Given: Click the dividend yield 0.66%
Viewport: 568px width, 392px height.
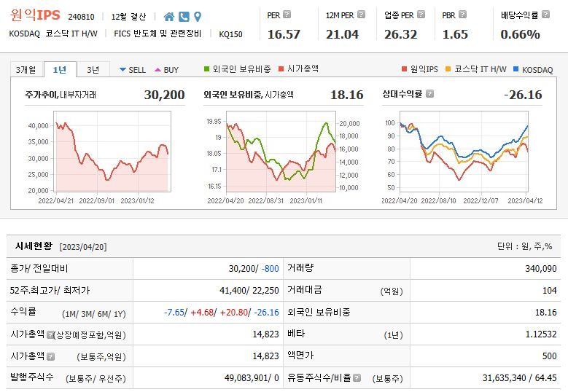Looking at the screenshot, I should pyautogui.click(x=520, y=34).
